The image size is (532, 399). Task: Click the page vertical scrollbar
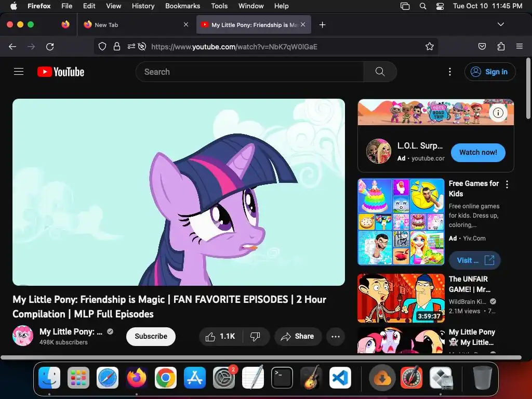coord(528,88)
